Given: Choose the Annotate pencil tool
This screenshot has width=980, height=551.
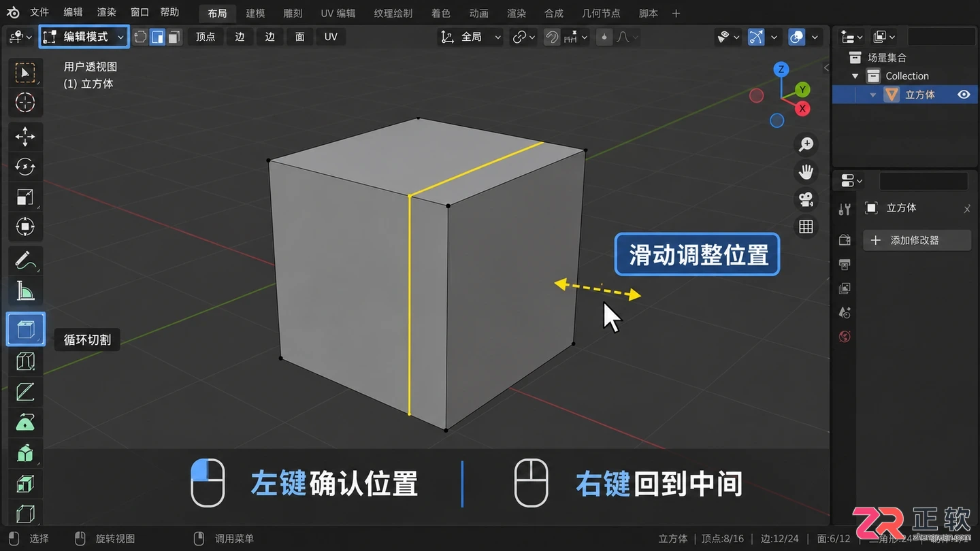Looking at the screenshot, I should 25,259.
